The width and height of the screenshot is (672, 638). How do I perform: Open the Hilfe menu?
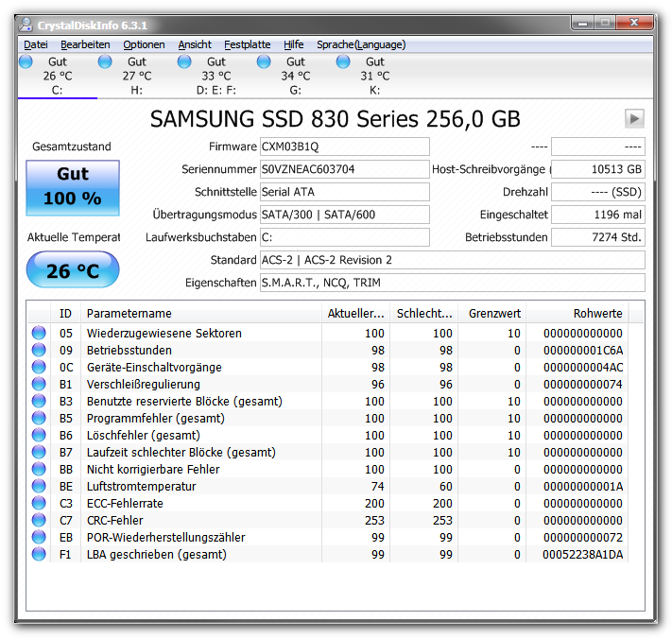[x=294, y=44]
